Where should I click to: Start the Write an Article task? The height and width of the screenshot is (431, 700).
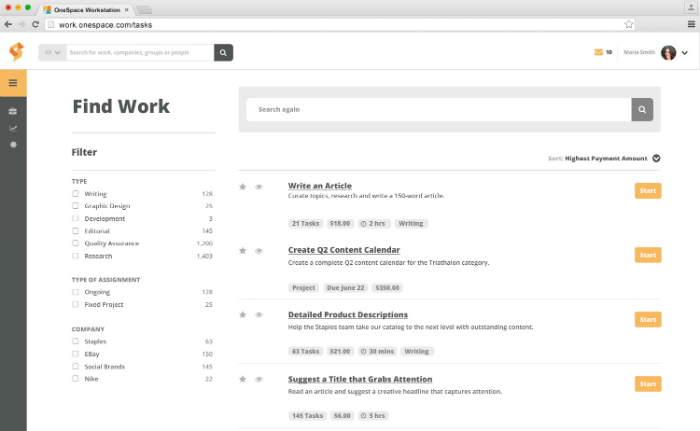pyautogui.click(x=648, y=191)
